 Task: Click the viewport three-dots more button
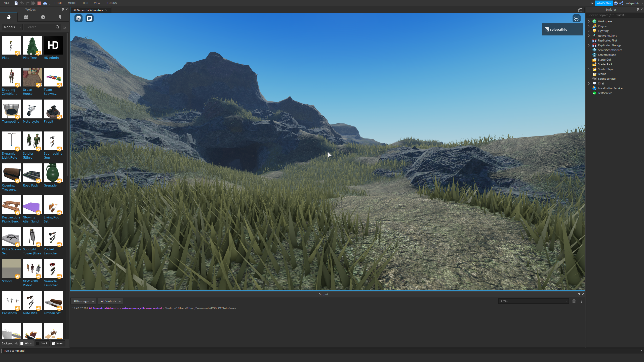pyautogui.click(x=576, y=18)
